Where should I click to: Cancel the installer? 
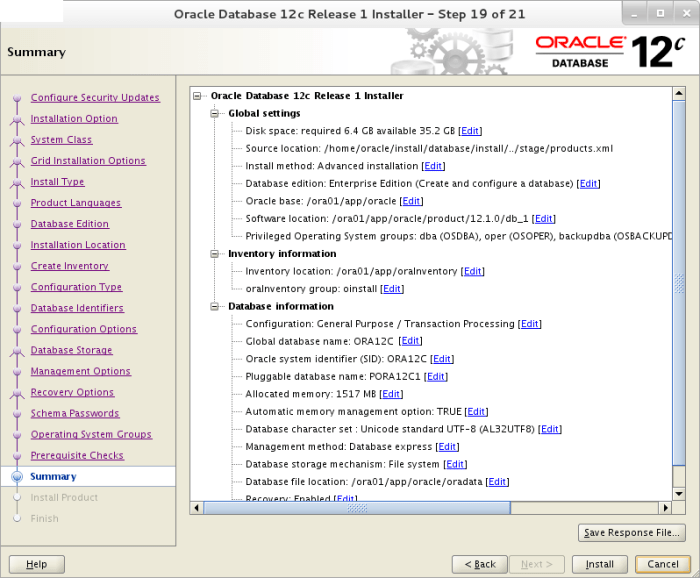tap(663, 564)
